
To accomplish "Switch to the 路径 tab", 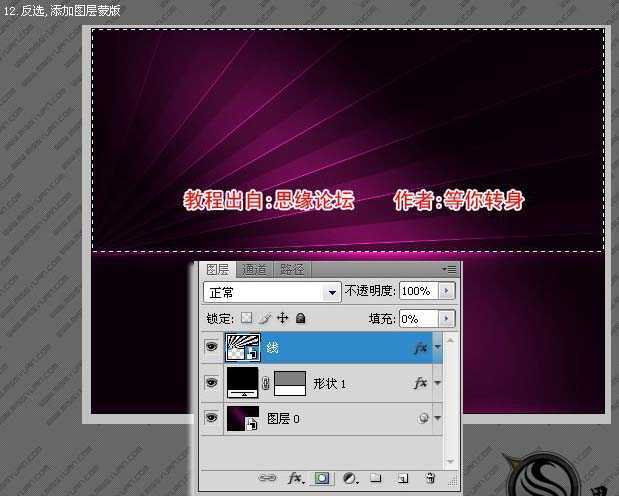I will (292, 270).
